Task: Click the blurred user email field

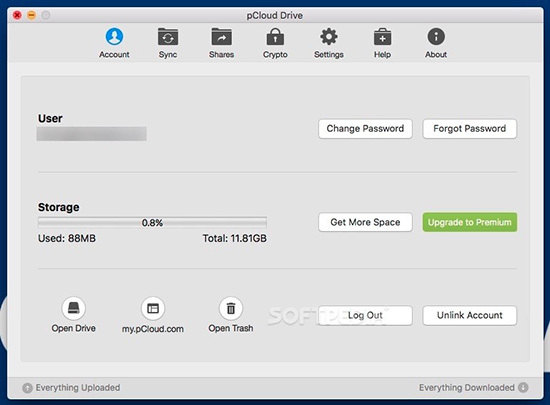Action: 92,134
